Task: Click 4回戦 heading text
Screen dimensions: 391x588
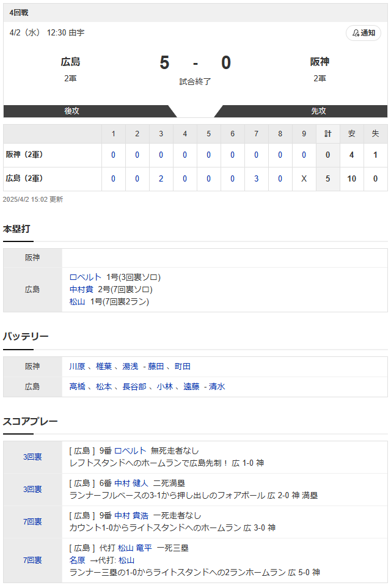Action: [x=19, y=12]
